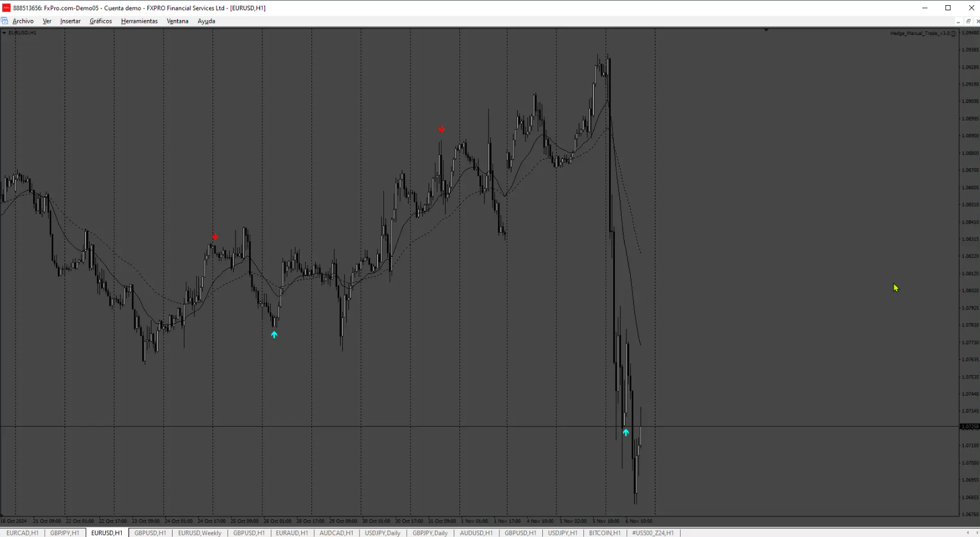
Task: Switch to the EURAUD,H1 chart tab
Action: [x=292, y=533]
